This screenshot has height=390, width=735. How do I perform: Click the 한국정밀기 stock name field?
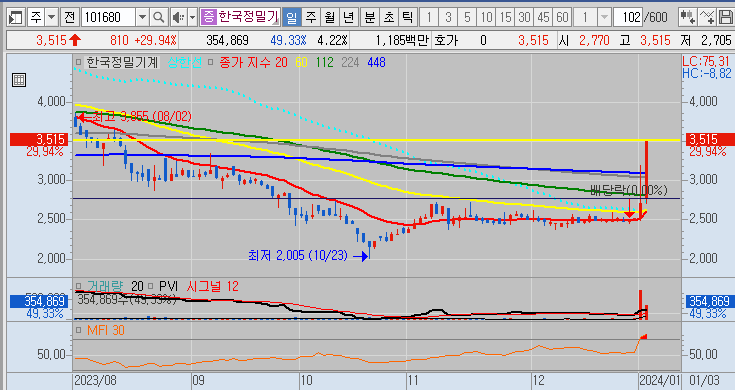click(x=248, y=17)
